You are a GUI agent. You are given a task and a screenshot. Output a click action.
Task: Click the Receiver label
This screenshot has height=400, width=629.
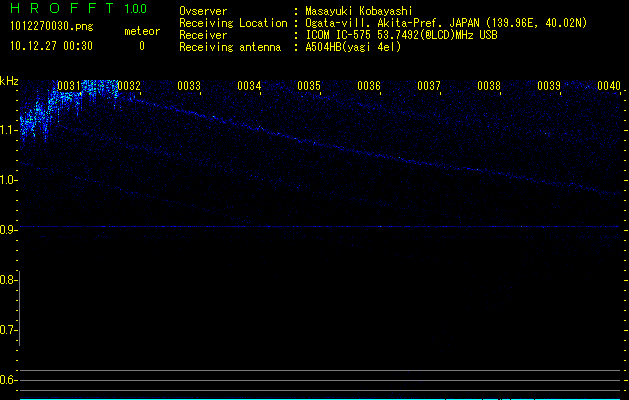pos(203,35)
